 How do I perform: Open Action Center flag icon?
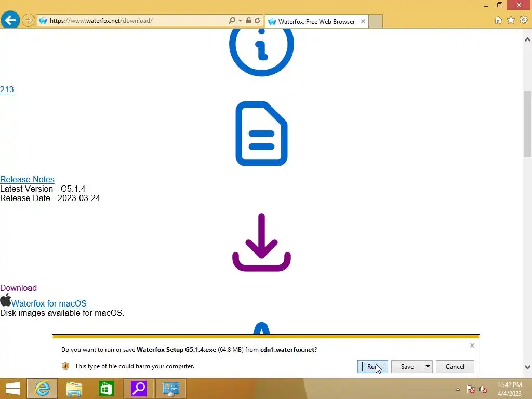point(470,390)
